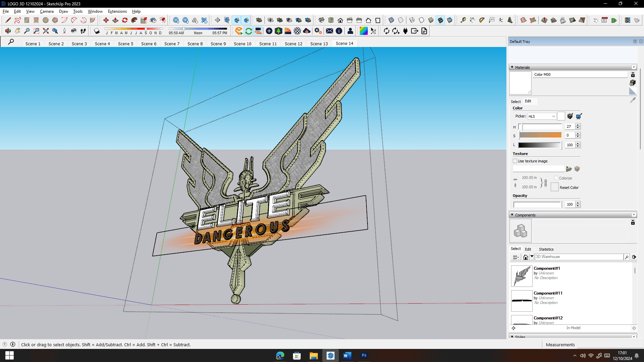The height and width of the screenshot is (362, 644).
Task: Collapse the Components panel
Action: coord(512,215)
